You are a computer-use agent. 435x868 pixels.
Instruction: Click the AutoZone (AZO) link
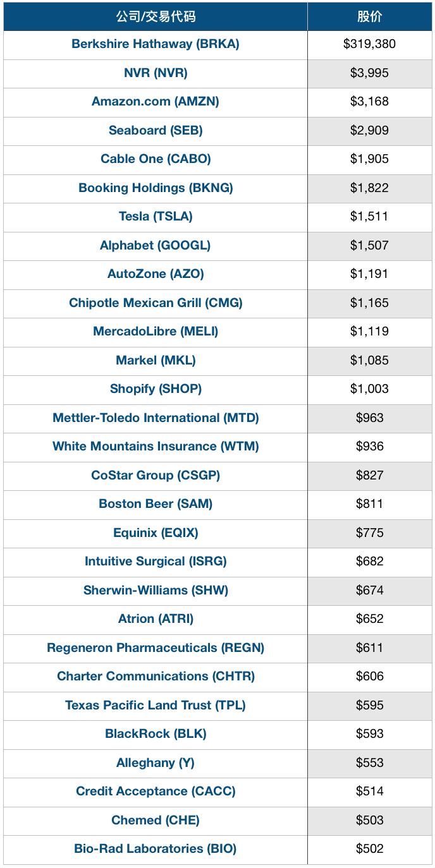pos(156,274)
